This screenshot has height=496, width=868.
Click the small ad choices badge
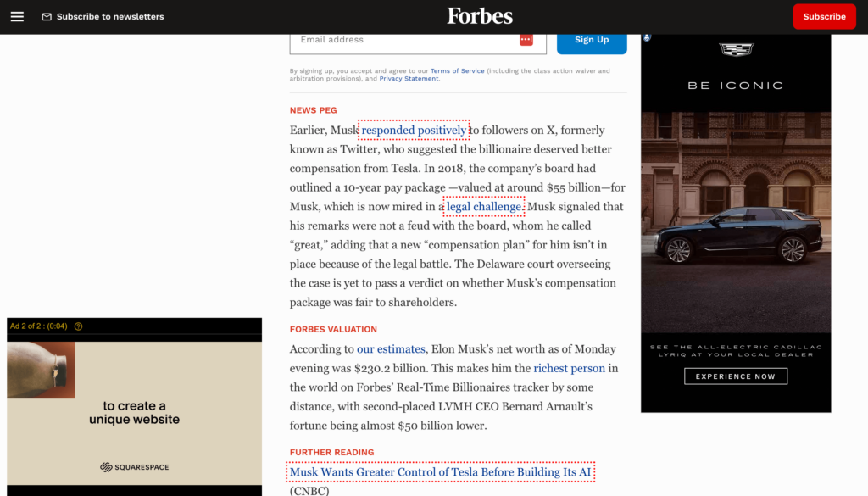click(647, 38)
